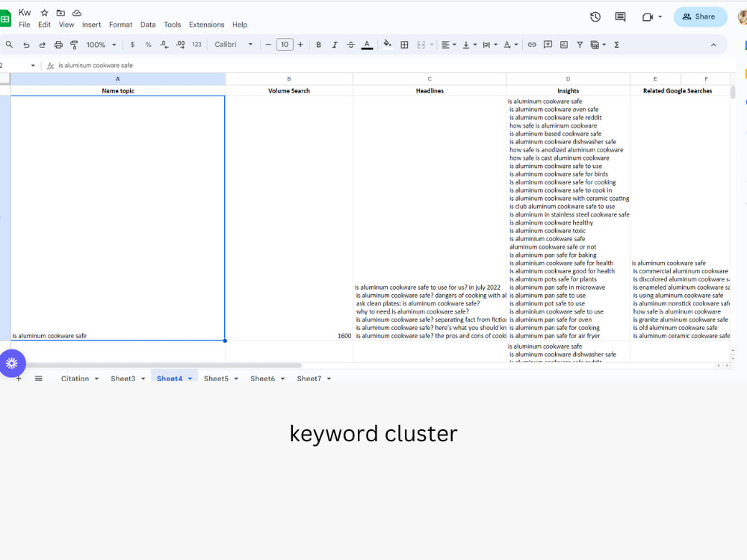
Task: Switch to the Sheet3 tab
Action: coord(123,378)
